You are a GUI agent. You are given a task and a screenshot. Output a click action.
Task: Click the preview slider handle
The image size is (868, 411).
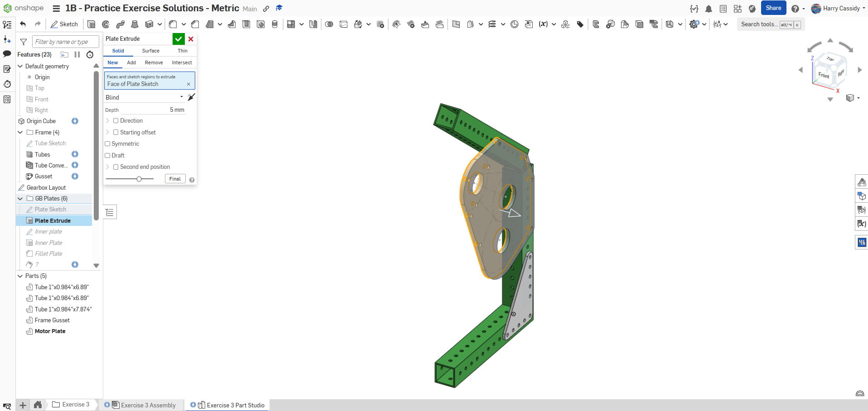pyautogui.click(x=139, y=179)
